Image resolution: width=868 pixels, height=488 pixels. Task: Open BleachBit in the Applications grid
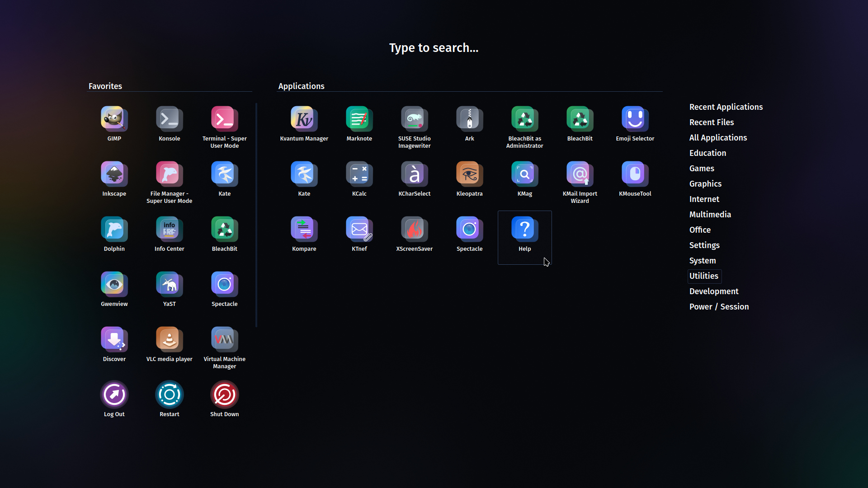coord(580,124)
